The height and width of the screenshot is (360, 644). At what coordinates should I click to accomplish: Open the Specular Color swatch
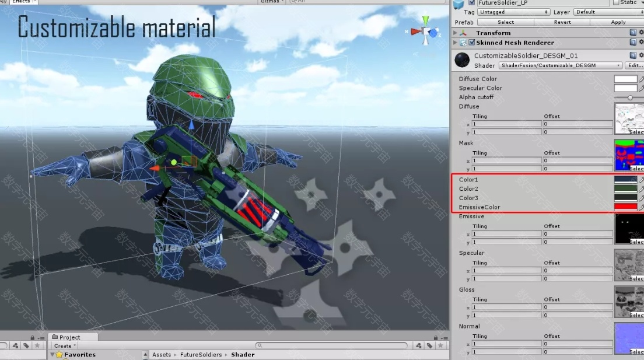point(625,88)
